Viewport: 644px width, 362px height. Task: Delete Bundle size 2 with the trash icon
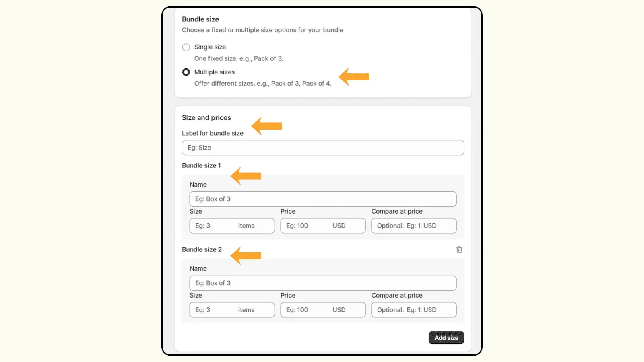coord(459,249)
